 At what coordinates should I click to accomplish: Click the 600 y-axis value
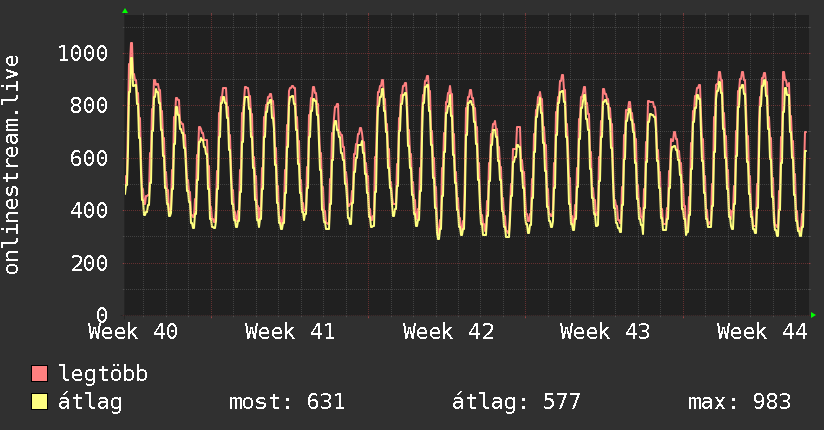[89, 158]
